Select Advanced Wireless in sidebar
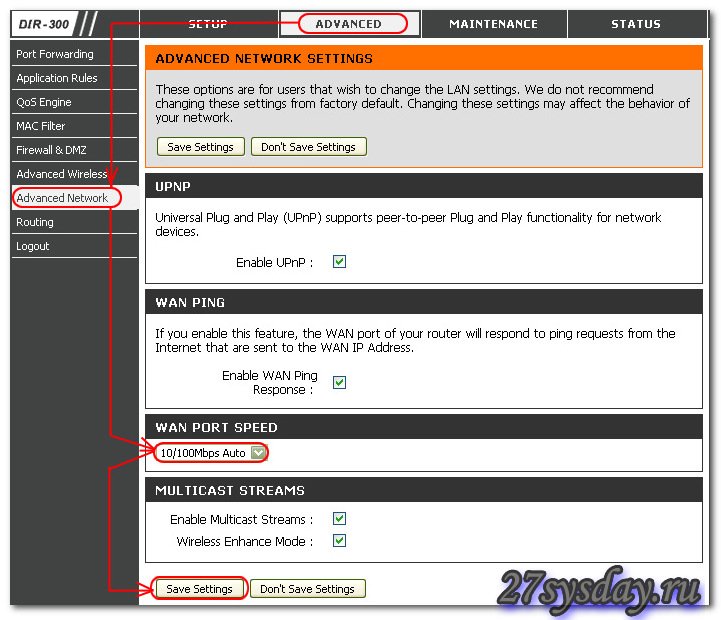The width and height of the screenshot is (721, 620). 74,173
